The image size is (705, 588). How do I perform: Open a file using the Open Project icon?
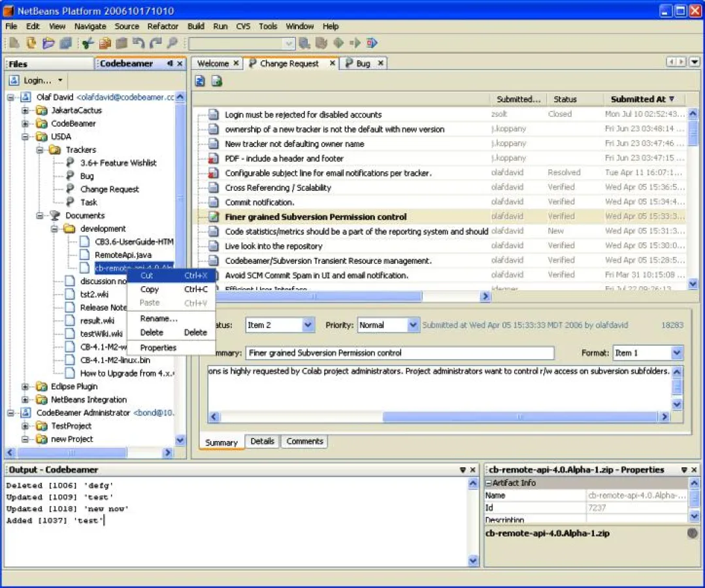[x=49, y=42]
